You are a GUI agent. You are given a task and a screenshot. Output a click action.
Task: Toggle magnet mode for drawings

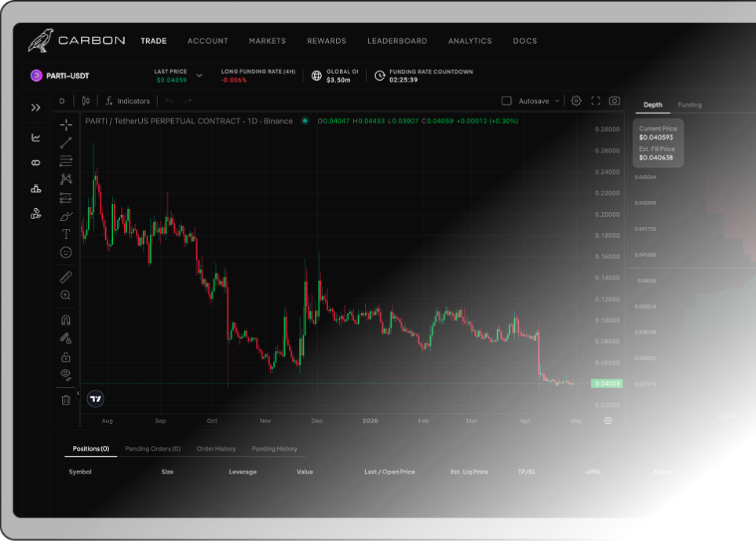(x=66, y=320)
